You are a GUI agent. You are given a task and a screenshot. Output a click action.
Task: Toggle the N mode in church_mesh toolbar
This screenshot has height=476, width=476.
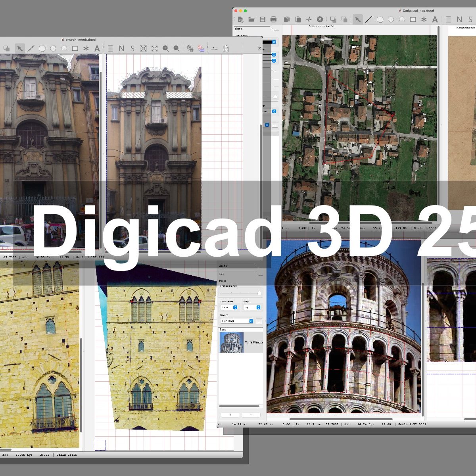tap(121, 48)
